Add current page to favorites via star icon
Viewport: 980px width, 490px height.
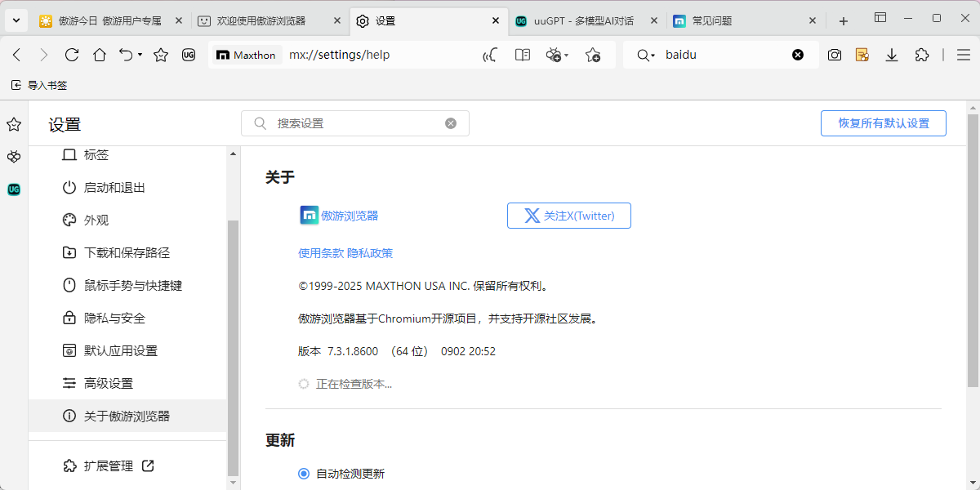tap(593, 55)
